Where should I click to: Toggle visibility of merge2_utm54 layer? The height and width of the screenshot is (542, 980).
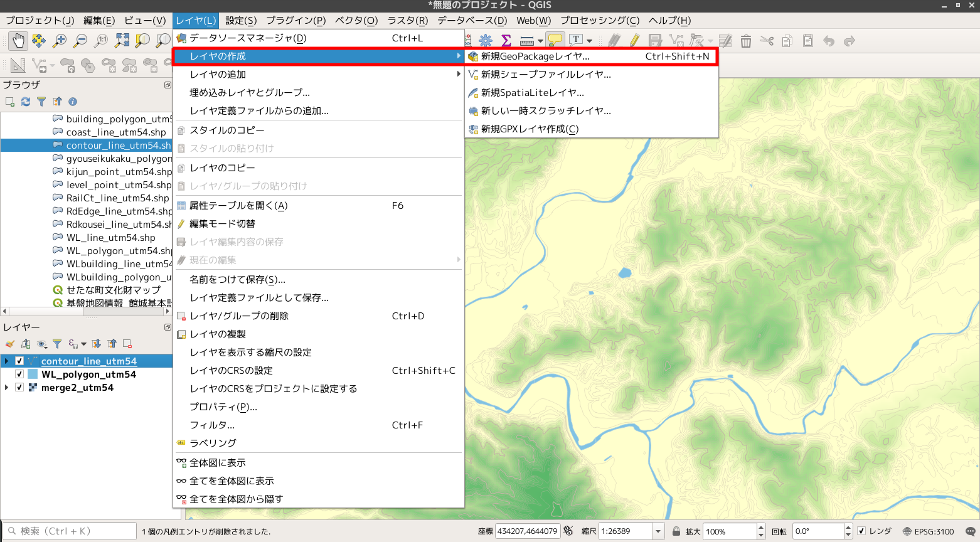[19, 387]
